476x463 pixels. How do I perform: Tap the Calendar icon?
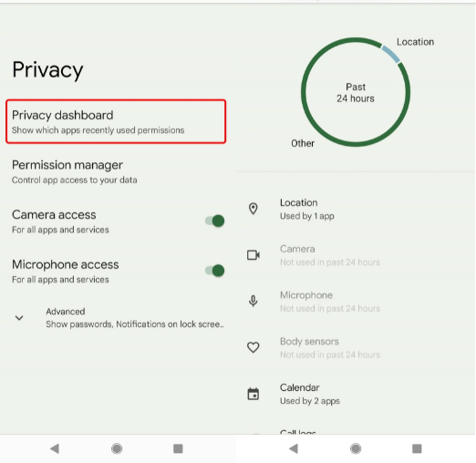(253, 394)
